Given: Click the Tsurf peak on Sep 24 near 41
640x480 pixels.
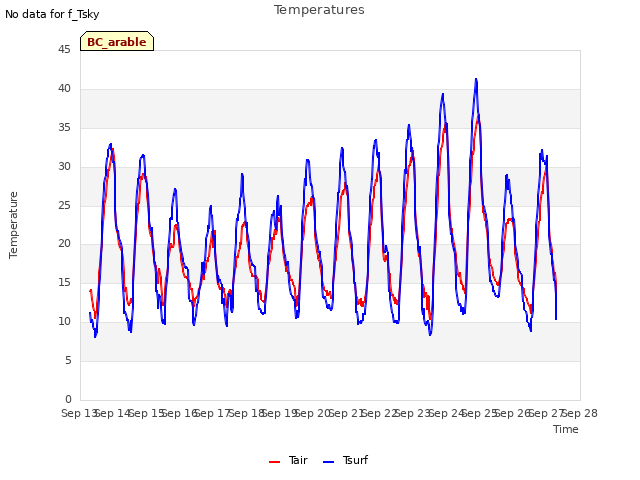Looking at the screenshot, I should click(476, 79).
